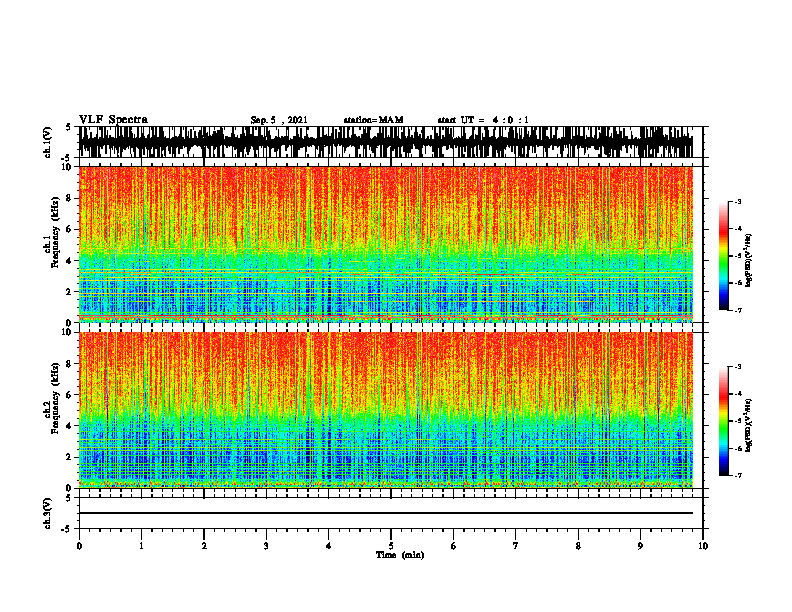This screenshot has width=792, height=612.
Task: Click the "-3" tick on ch.1 colorbar
Action: [x=738, y=201]
